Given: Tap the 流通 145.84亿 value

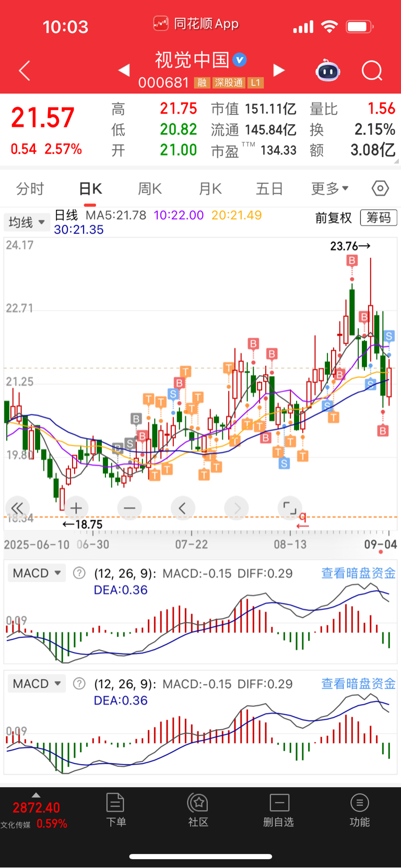Looking at the screenshot, I should 270,129.
